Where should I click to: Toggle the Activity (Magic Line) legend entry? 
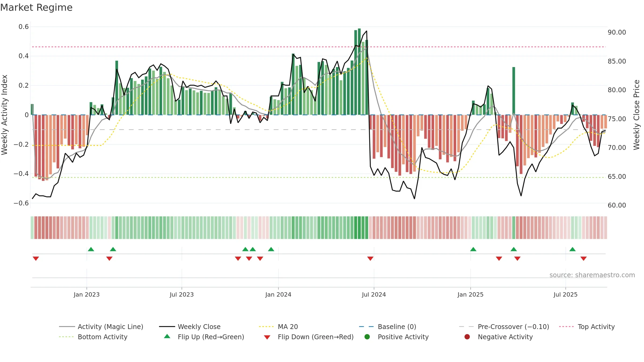pos(101,327)
